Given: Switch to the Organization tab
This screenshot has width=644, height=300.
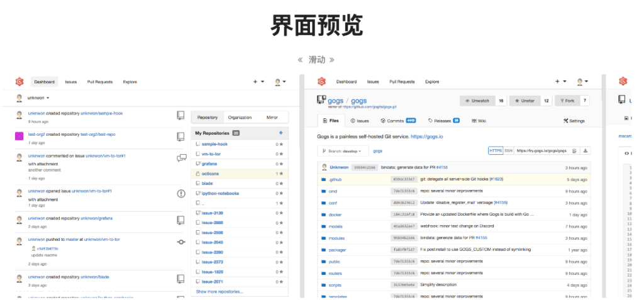Looking at the screenshot, I should pyautogui.click(x=240, y=118).
